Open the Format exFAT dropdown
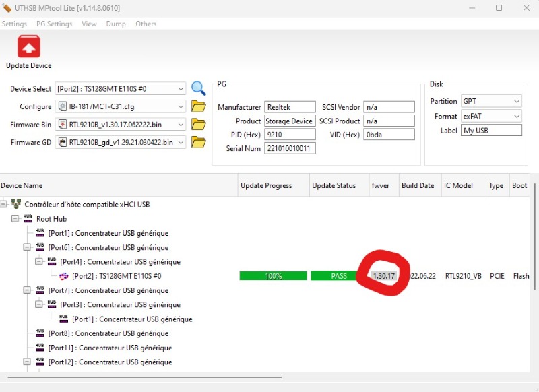Image resolution: width=539 pixels, height=392 pixels. [x=516, y=116]
